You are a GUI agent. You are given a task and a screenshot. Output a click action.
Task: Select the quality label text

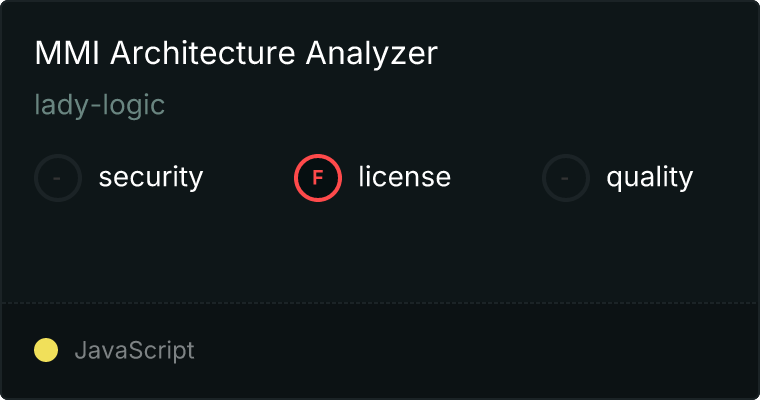649,178
